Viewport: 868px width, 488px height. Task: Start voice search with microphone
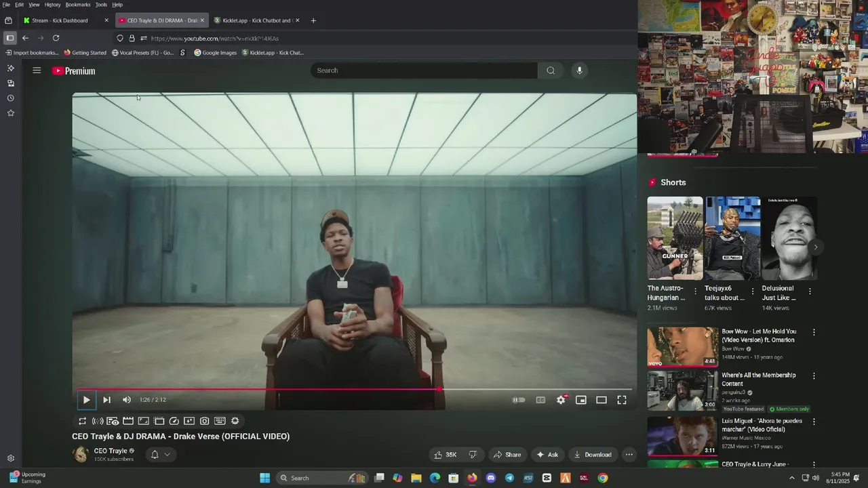579,70
